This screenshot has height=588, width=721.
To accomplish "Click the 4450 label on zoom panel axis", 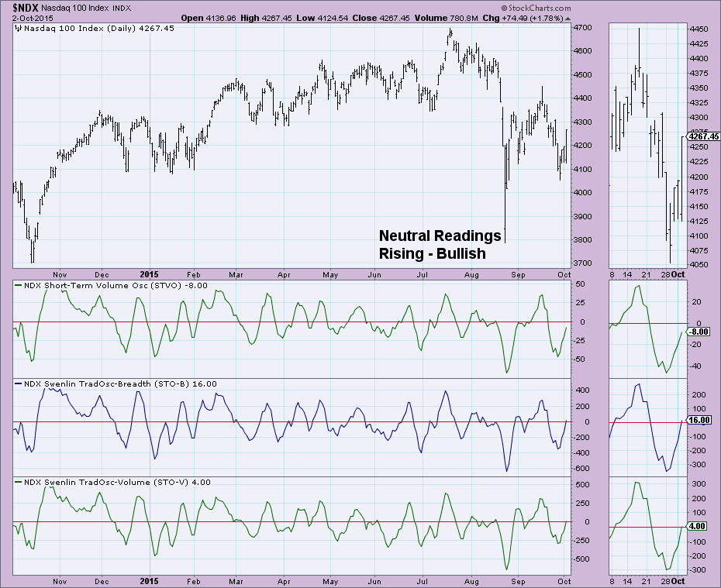I will (699, 29).
